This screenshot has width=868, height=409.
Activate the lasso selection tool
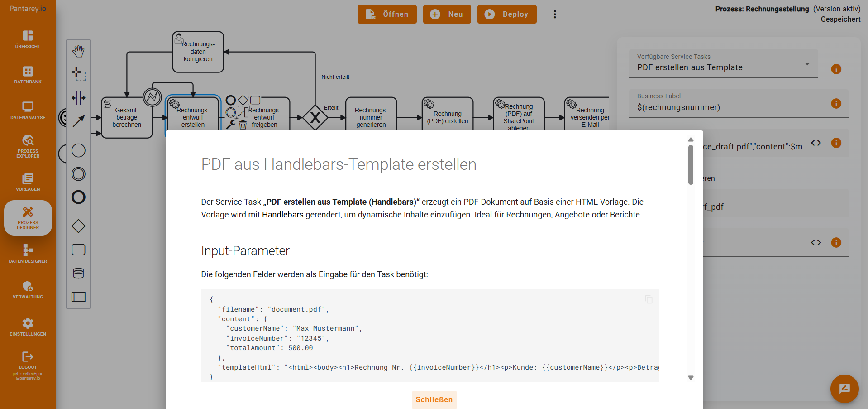(x=78, y=74)
